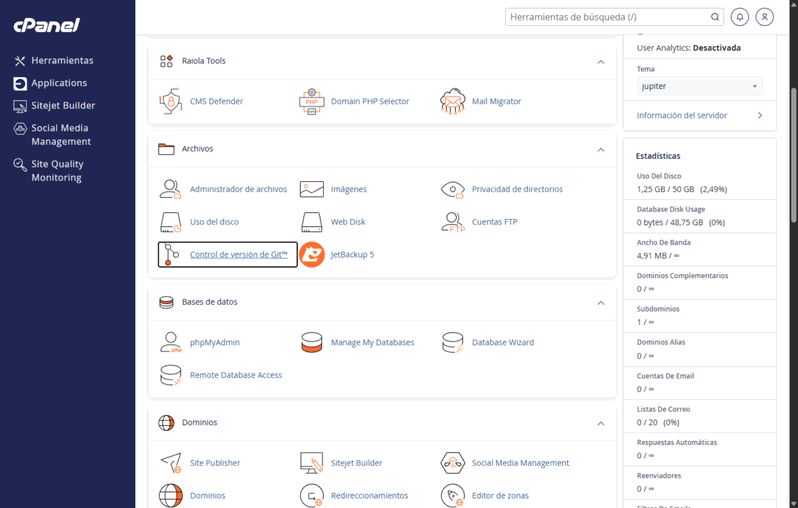Click the Raiola Tools section heading
The width and height of the screenshot is (798, 508).
pos(204,61)
